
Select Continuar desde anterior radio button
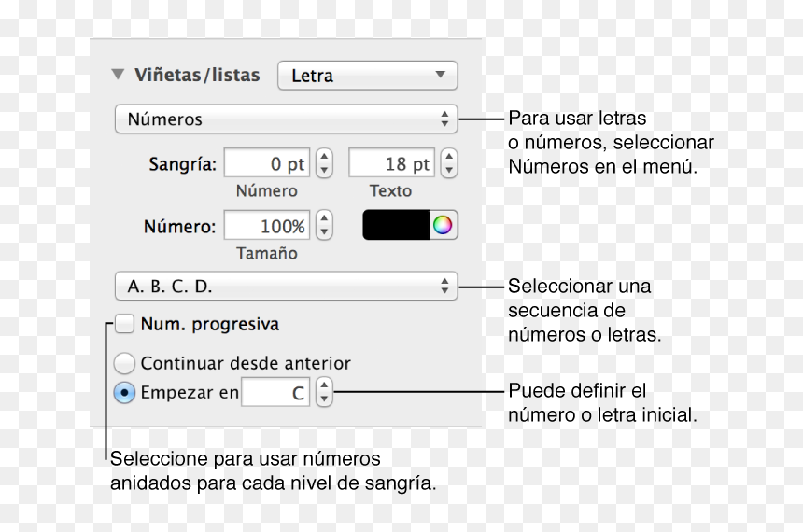pos(124,363)
